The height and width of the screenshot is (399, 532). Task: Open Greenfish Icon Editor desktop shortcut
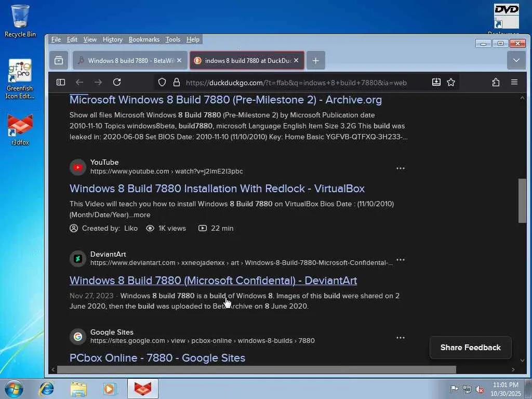pyautogui.click(x=20, y=79)
